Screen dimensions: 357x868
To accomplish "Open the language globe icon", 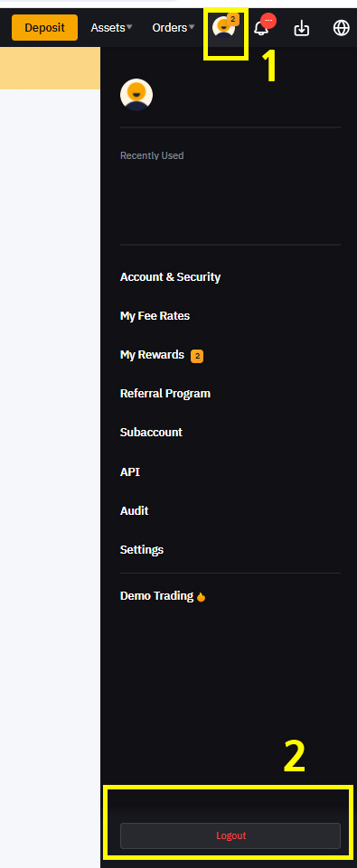I will click(341, 28).
